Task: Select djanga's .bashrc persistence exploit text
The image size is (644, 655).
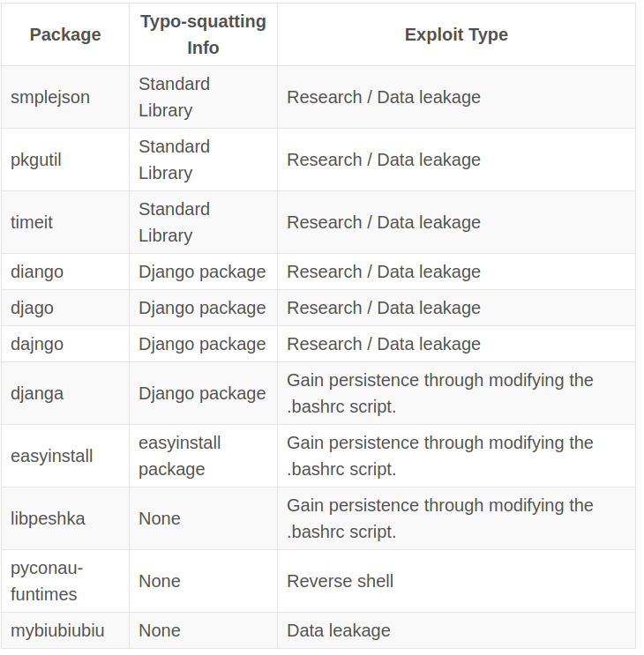Action: click(440, 393)
